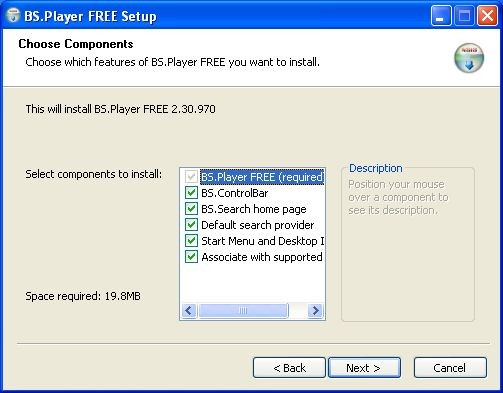
Task: Click the BS.Player setup icon in the title bar
Action: tap(13, 15)
